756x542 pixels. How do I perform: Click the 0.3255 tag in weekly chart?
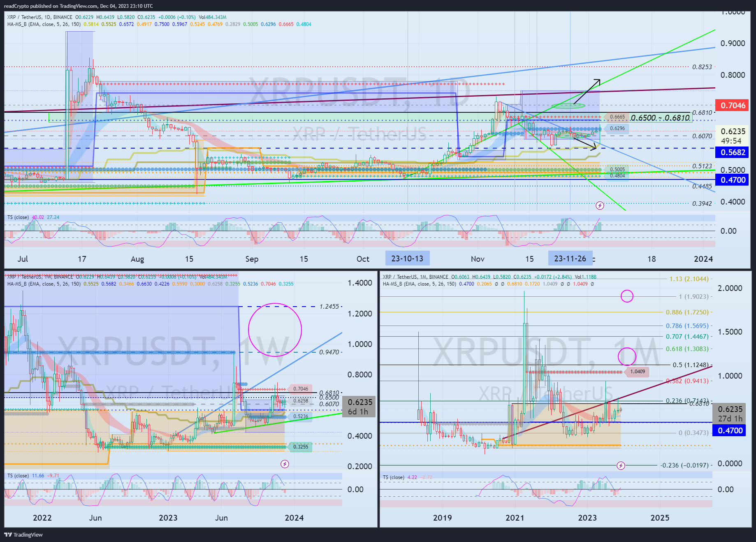(x=300, y=447)
